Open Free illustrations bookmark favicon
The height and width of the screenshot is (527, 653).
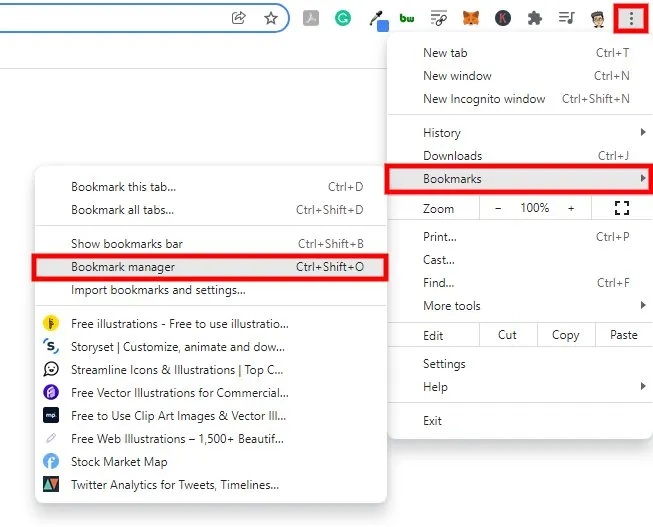coord(51,323)
